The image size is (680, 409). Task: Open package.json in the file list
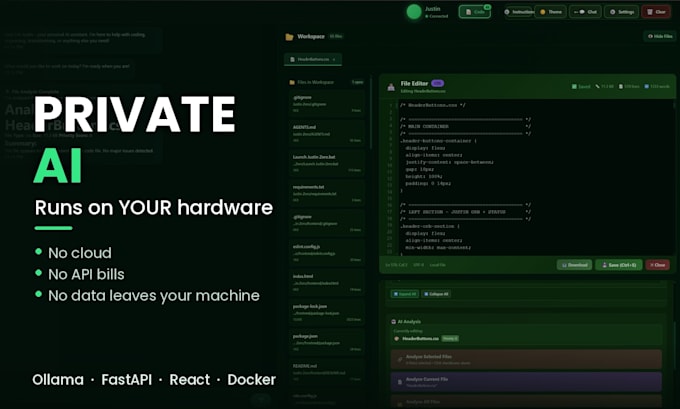coord(326,343)
